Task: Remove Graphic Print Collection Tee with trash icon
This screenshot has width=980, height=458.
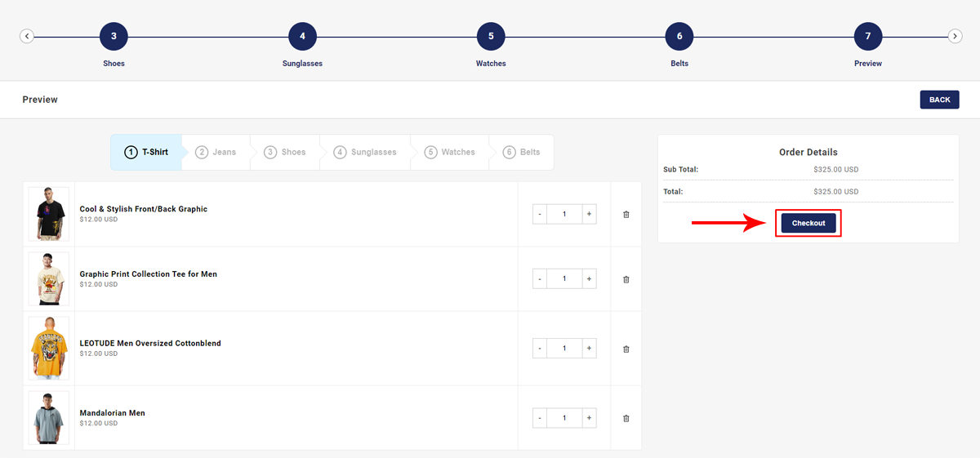Action: [x=626, y=279]
